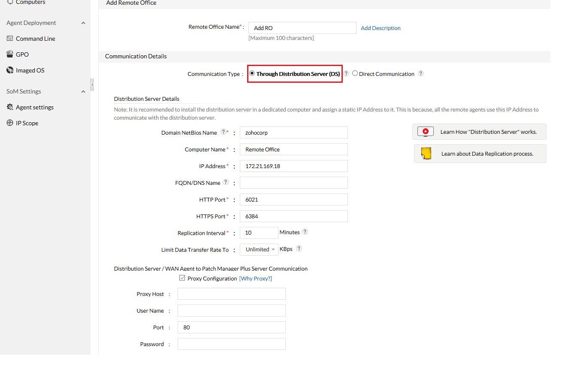Uncheck the Proxy Configuration checkbox
The width and height of the screenshot is (586, 392).
point(182,277)
